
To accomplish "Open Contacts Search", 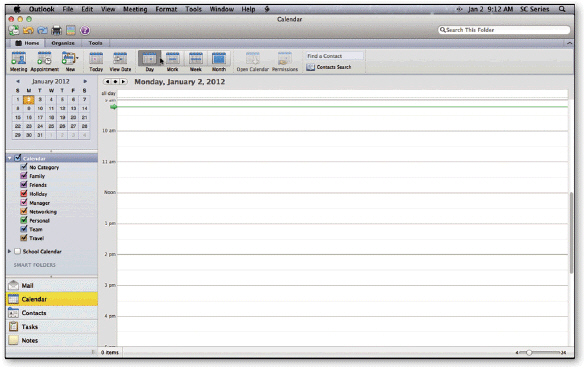I will pos(329,67).
